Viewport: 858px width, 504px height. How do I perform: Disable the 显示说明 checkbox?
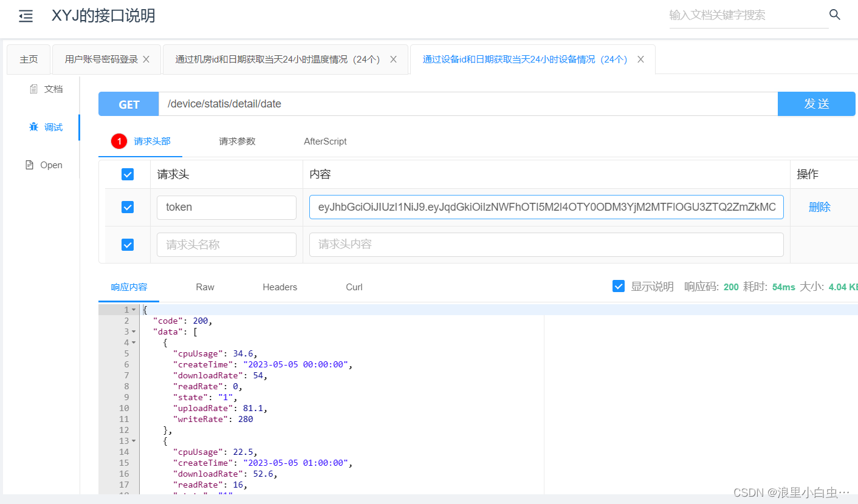[x=618, y=286]
